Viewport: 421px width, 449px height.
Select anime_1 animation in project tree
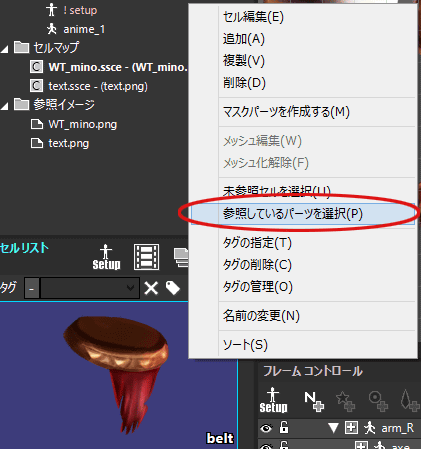point(84,29)
